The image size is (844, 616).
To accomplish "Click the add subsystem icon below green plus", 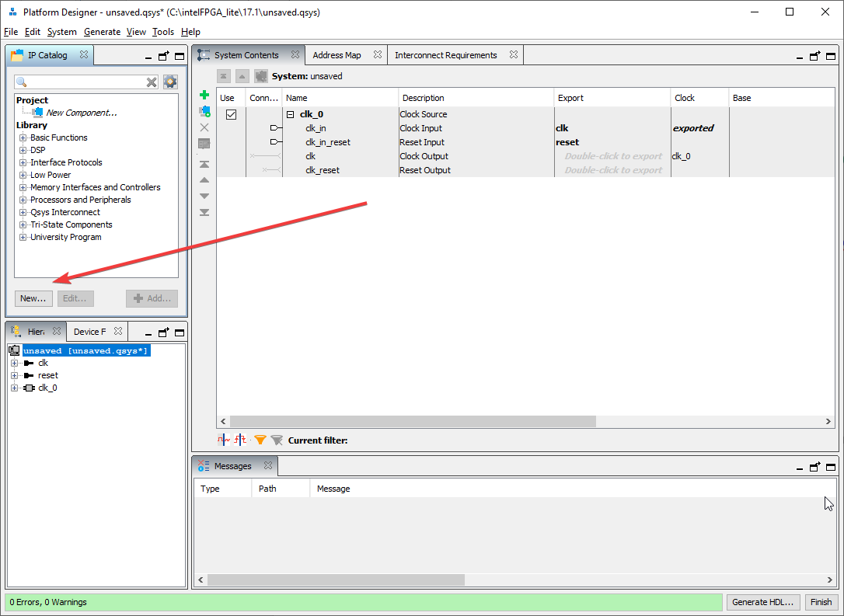I will coord(204,111).
